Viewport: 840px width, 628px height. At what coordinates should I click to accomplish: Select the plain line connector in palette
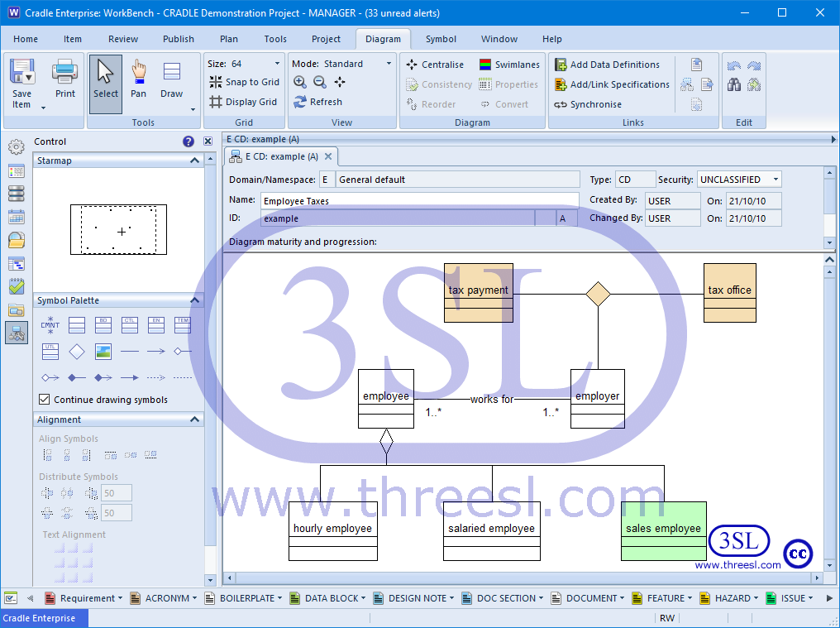pyautogui.click(x=130, y=352)
